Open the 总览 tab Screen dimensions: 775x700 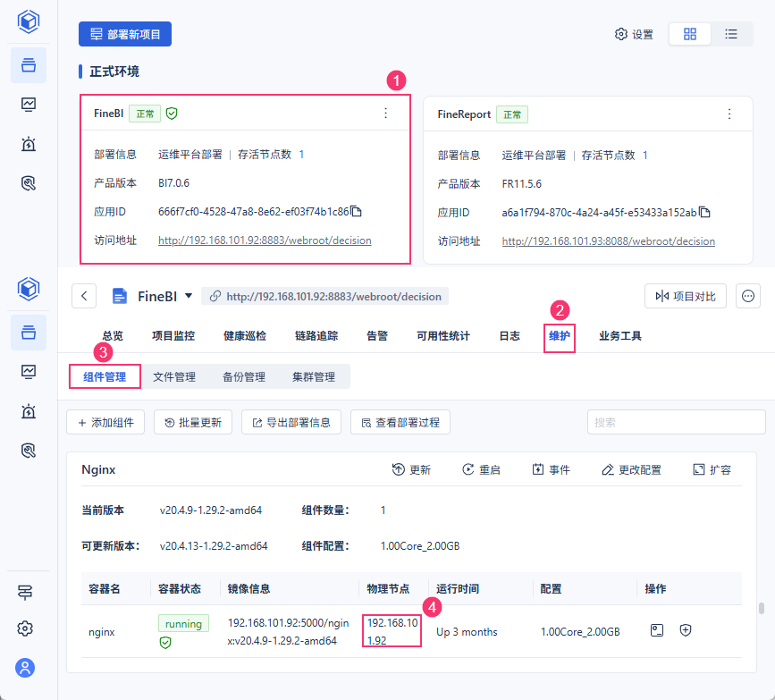pyautogui.click(x=113, y=336)
